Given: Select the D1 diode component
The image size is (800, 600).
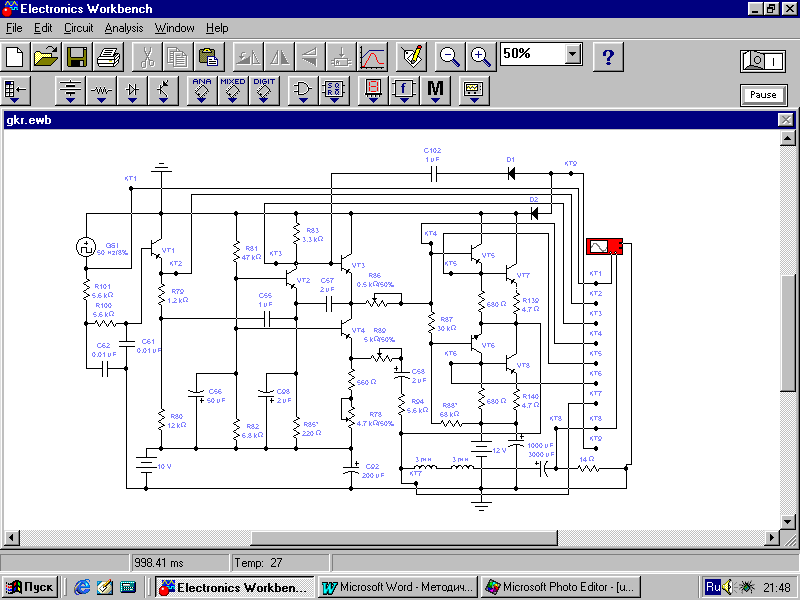Looking at the screenshot, I should coord(511,173).
